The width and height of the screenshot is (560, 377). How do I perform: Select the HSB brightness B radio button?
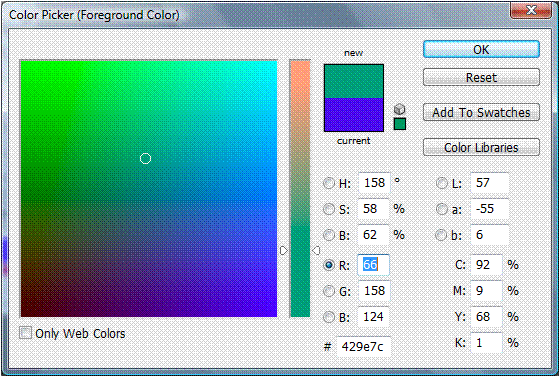click(x=329, y=235)
